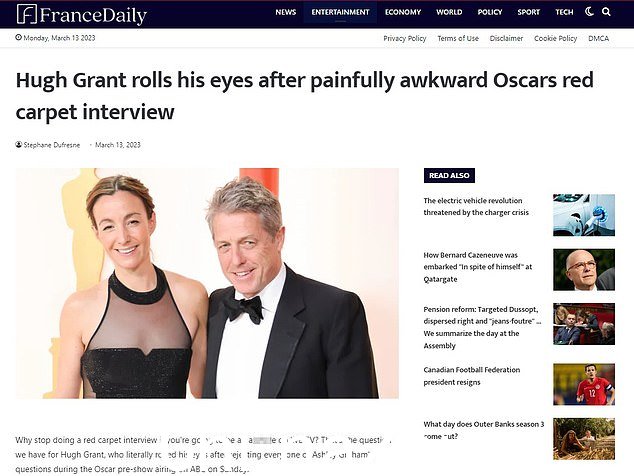Click the clock icon next to date

[19, 37]
